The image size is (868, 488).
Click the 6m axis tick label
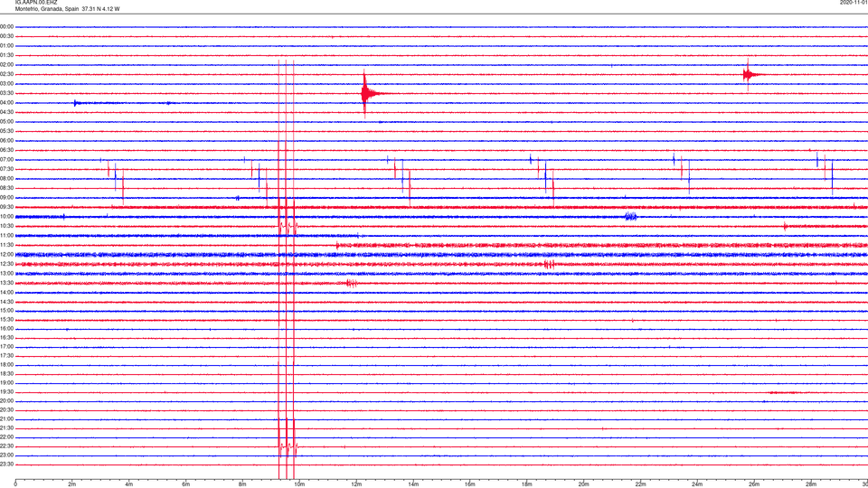[186, 484]
